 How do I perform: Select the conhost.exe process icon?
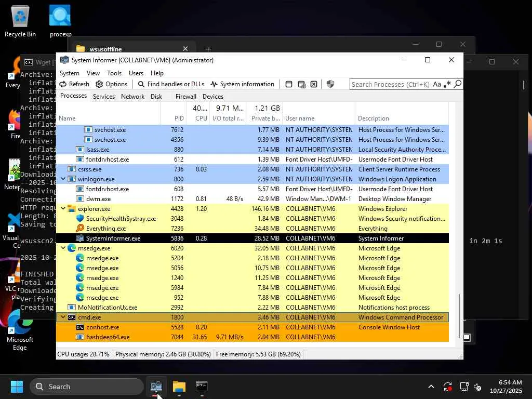80,327
